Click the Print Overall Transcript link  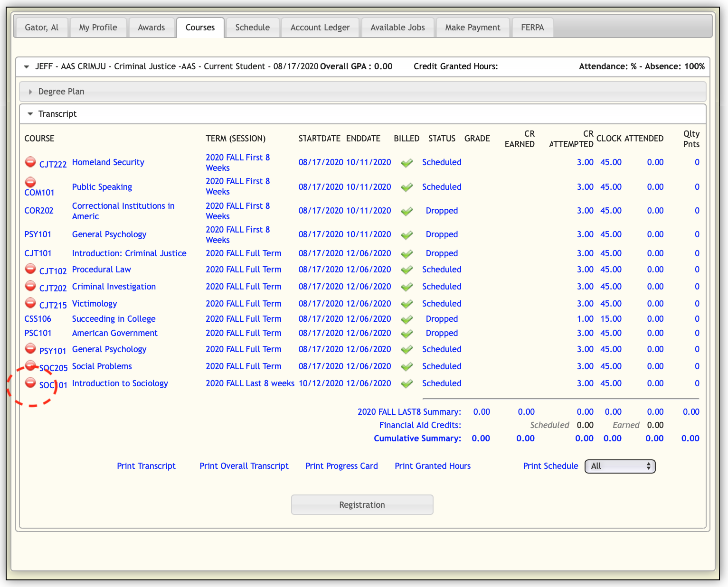pos(244,466)
